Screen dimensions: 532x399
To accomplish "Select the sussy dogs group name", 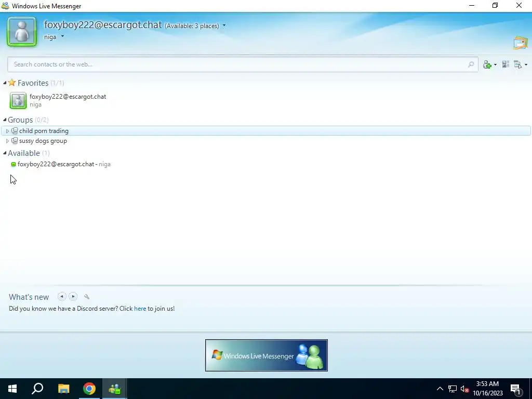I will click(43, 141).
